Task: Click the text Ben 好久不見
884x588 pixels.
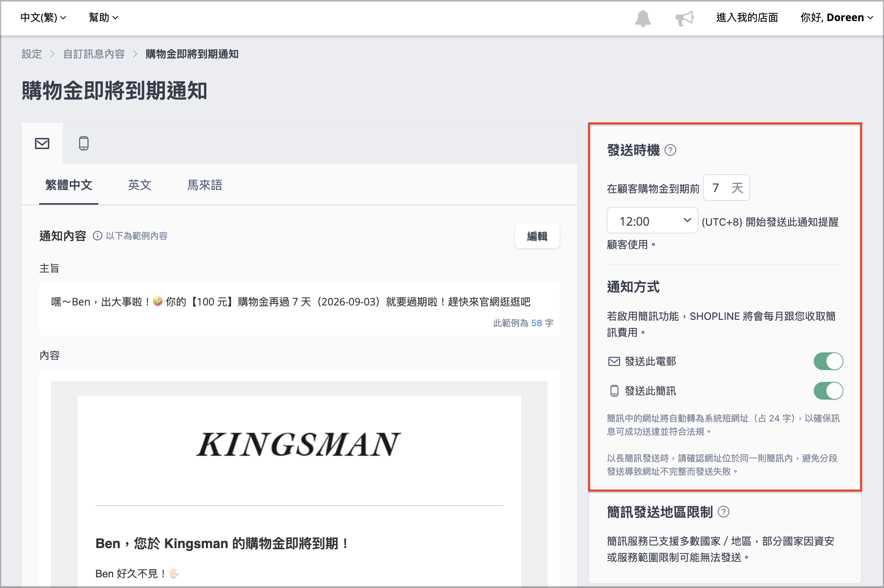Action: pos(137,574)
